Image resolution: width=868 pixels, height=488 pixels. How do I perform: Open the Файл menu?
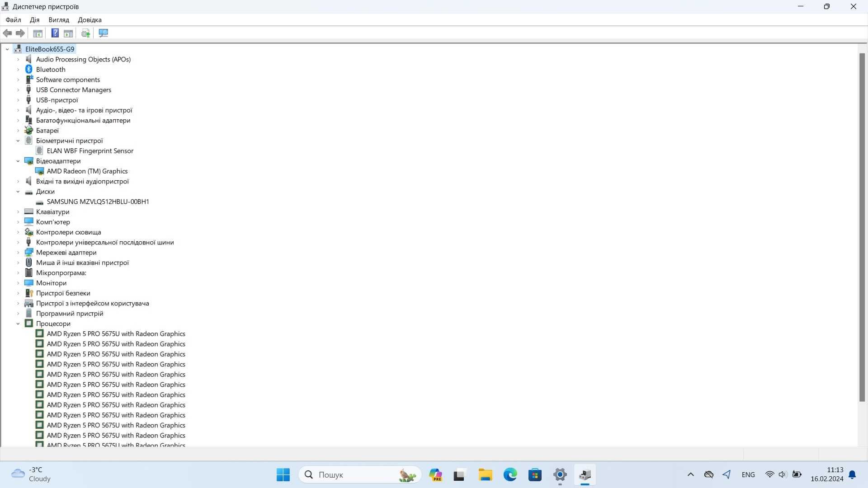(13, 19)
